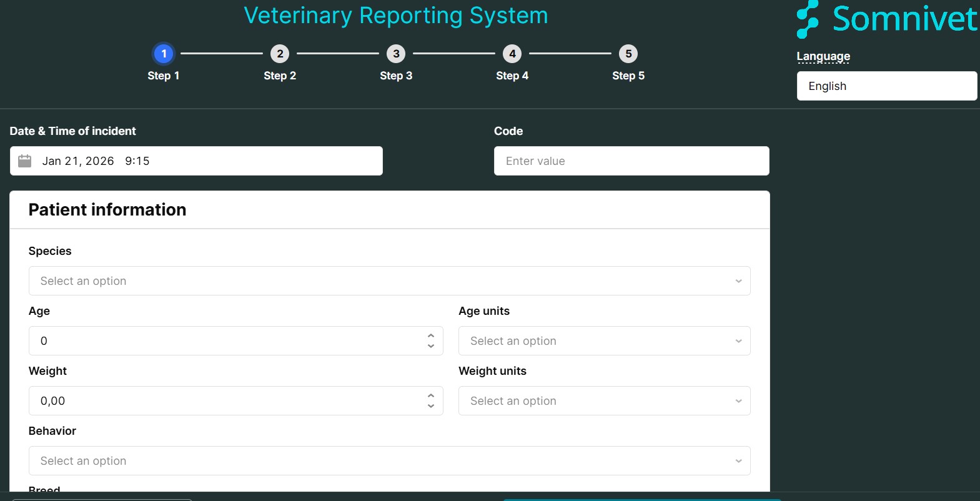Click the calendar icon in the date field

point(24,161)
